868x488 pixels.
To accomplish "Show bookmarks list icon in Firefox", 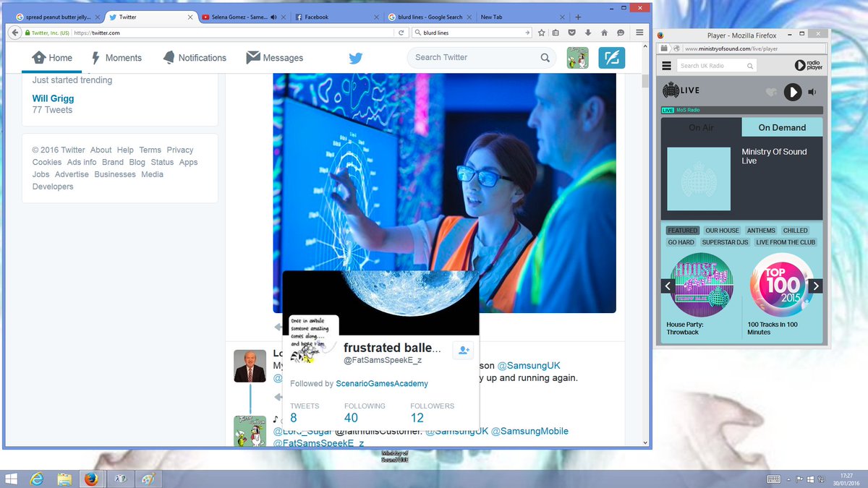I will [x=556, y=33].
